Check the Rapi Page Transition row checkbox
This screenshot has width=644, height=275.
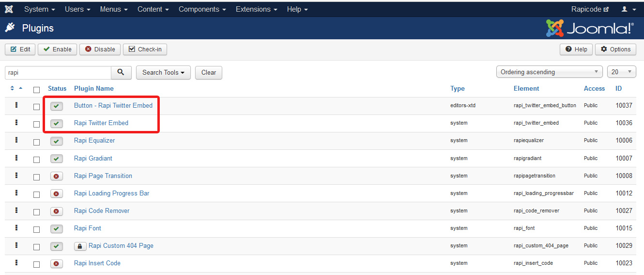pos(36,177)
